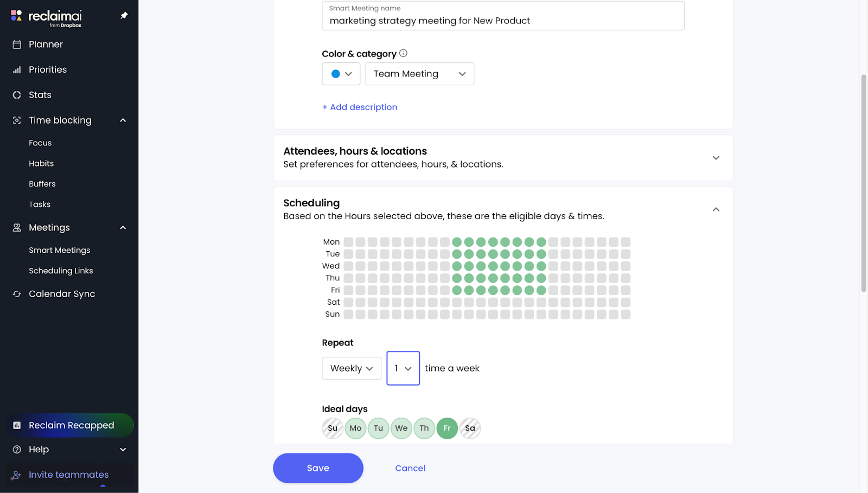Click the Priorities bar chart icon
Image resolution: width=868 pixels, height=493 pixels.
17,70
